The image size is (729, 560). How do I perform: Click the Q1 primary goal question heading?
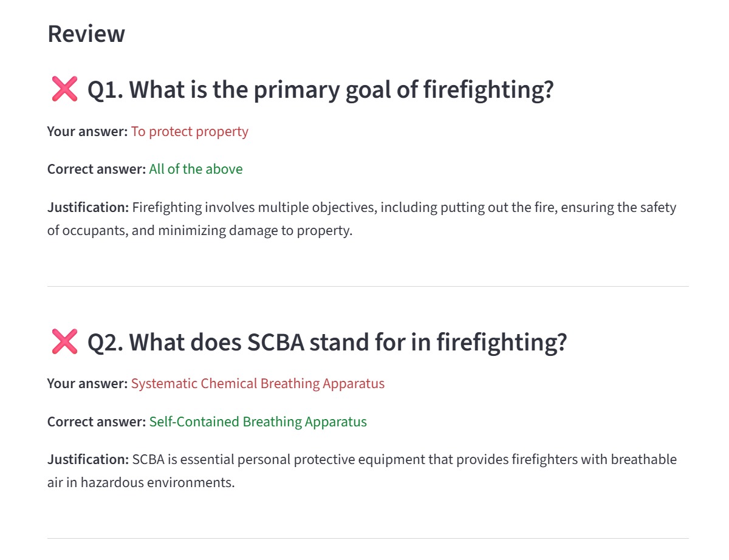pos(321,90)
